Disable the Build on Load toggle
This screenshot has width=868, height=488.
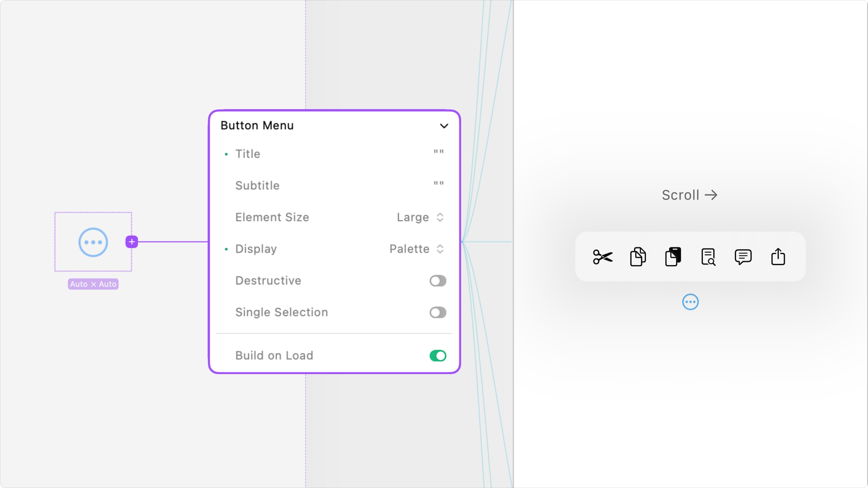[x=438, y=356]
